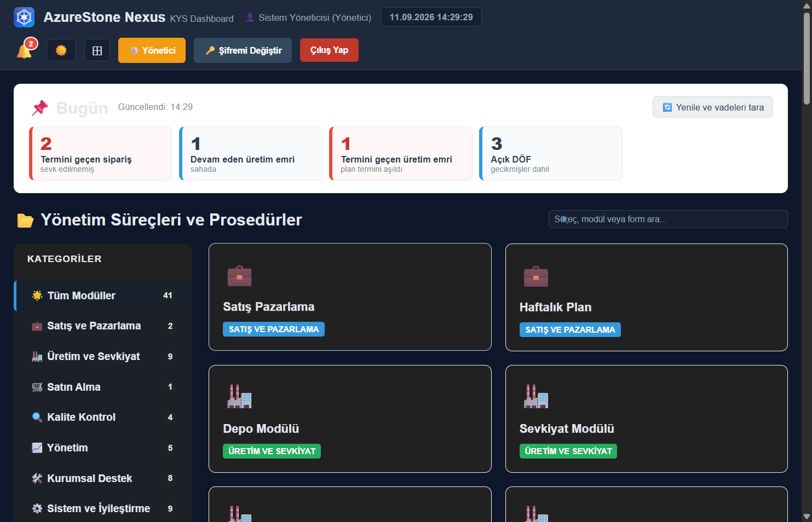Open Termini geçen sipariş card

[100, 154]
